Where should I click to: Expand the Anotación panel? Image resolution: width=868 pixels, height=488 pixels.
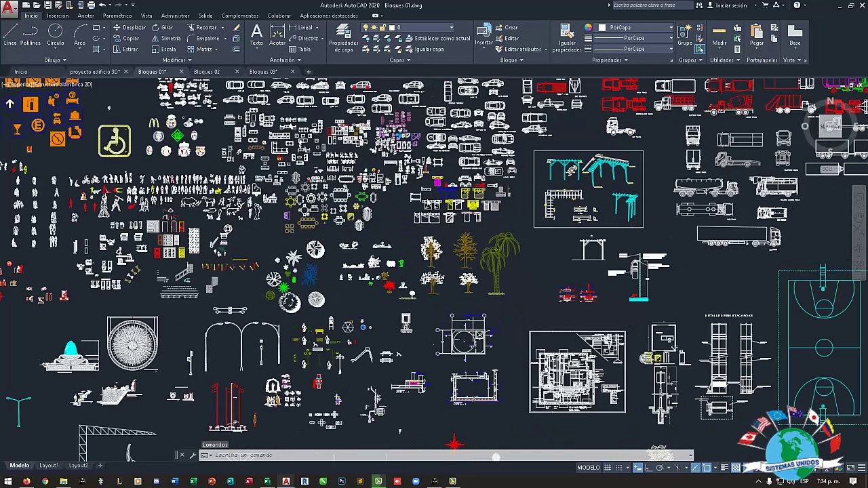pos(285,60)
